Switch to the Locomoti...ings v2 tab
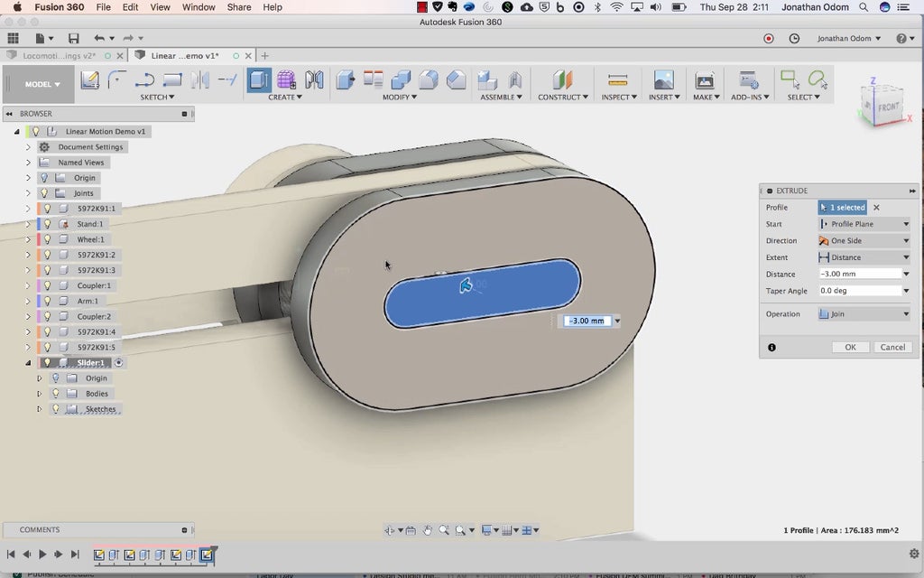This screenshot has height=578, width=924. point(59,56)
